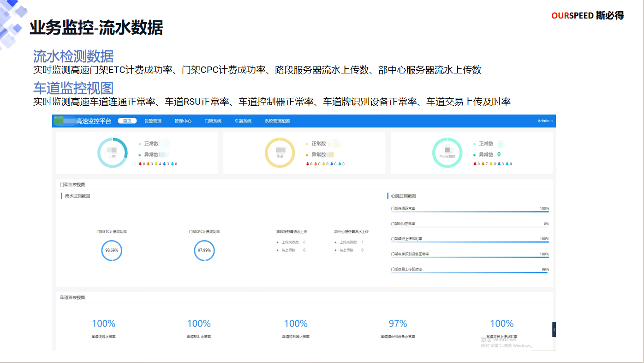Click the 门架交易上传即时率 progress bar
Viewport: 644px width, 363px height.
click(x=470, y=272)
